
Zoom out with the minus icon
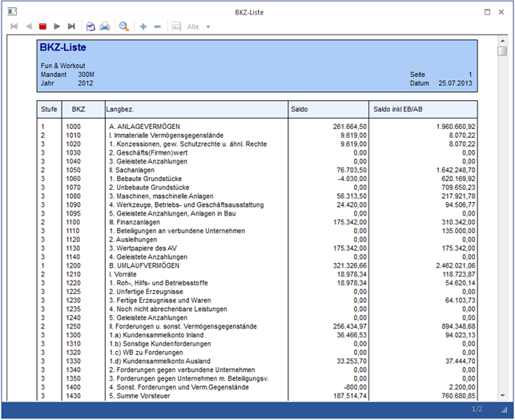pyautogui.click(x=158, y=26)
